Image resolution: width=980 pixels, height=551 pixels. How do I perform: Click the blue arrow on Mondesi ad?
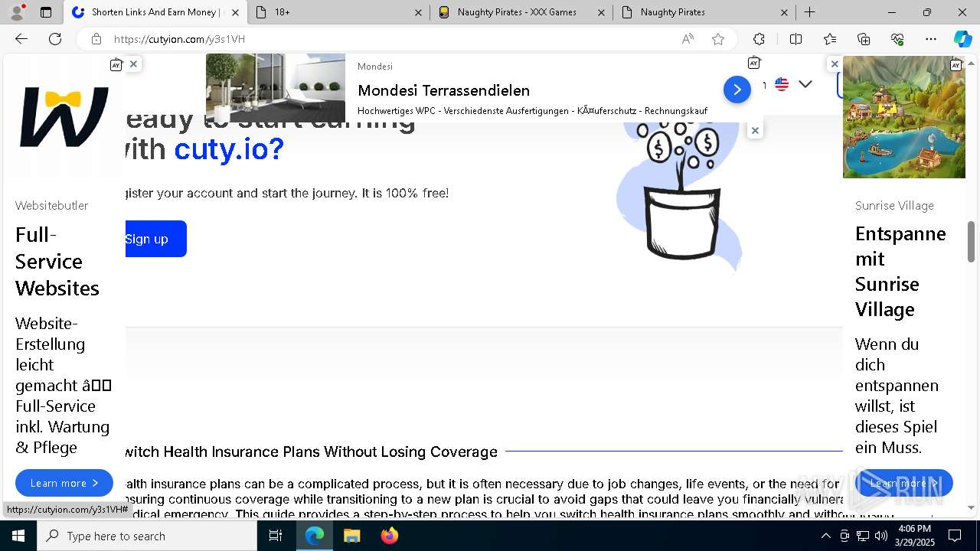point(737,90)
